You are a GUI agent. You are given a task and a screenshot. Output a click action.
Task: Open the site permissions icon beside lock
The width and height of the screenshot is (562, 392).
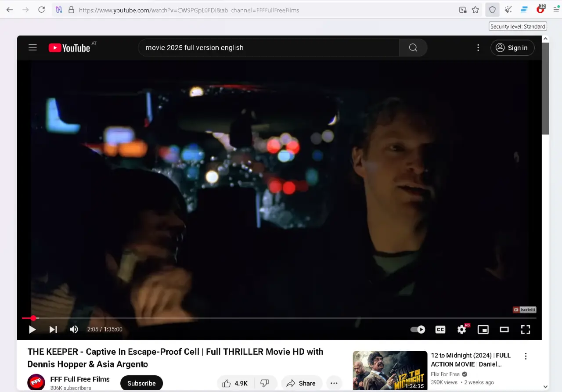point(59,10)
